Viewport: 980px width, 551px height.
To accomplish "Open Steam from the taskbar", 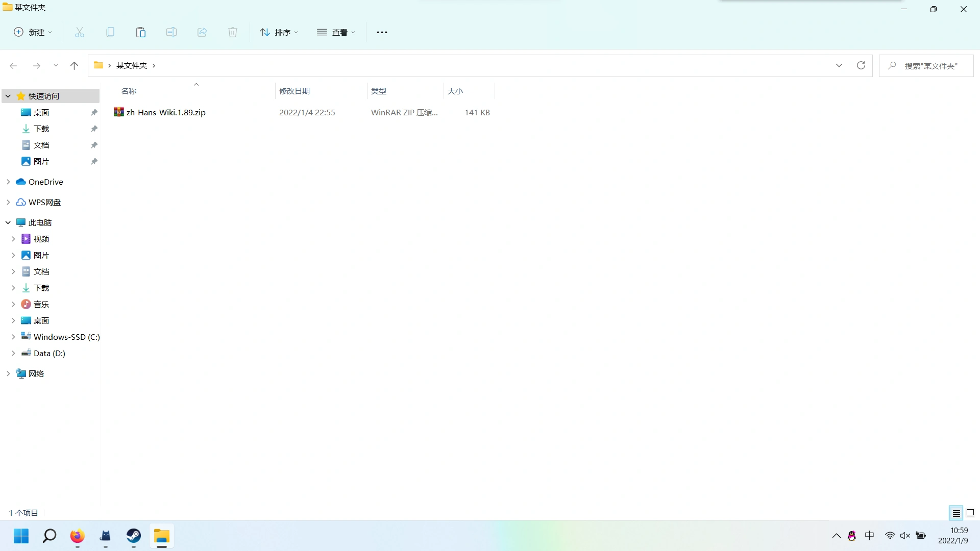I will click(134, 536).
